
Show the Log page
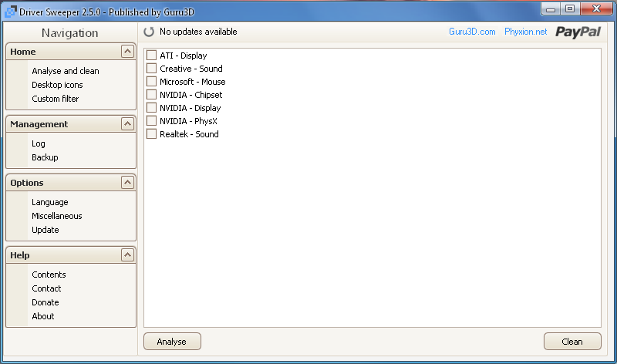pyautogui.click(x=38, y=143)
